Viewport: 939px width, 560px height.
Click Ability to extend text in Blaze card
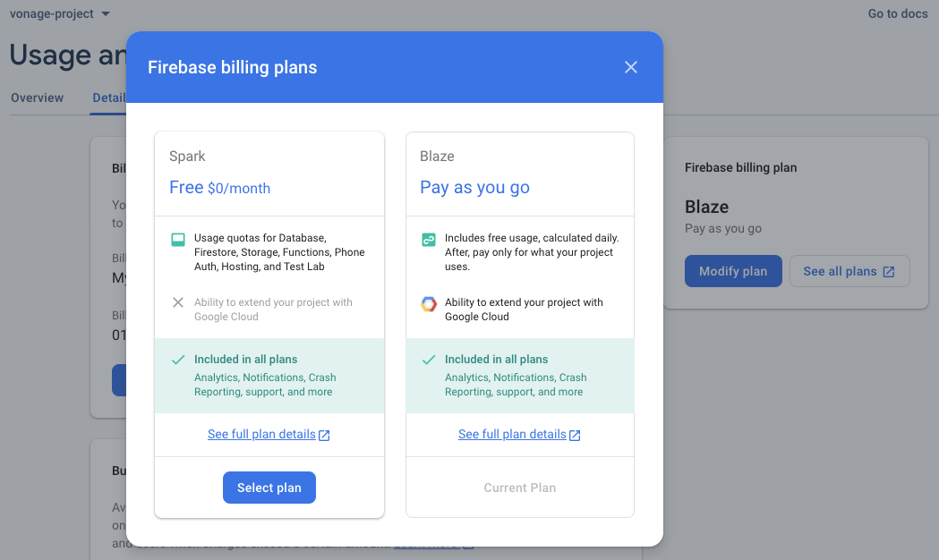(x=524, y=310)
